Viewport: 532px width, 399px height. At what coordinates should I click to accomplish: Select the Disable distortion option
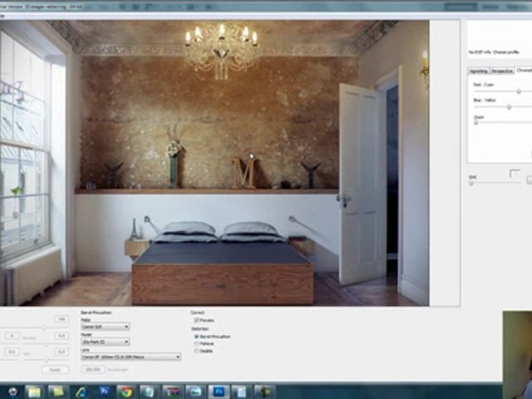click(x=196, y=352)
